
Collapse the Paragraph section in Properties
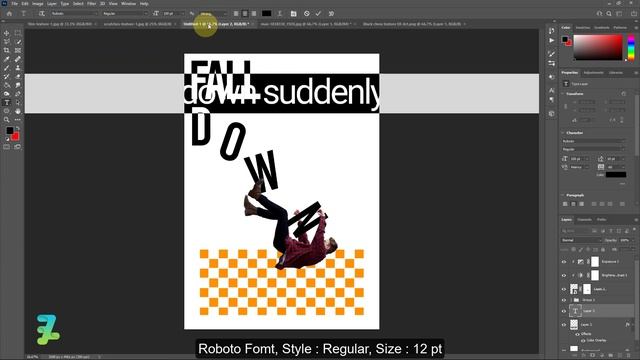pyautogui.click(x=563, y=196)
